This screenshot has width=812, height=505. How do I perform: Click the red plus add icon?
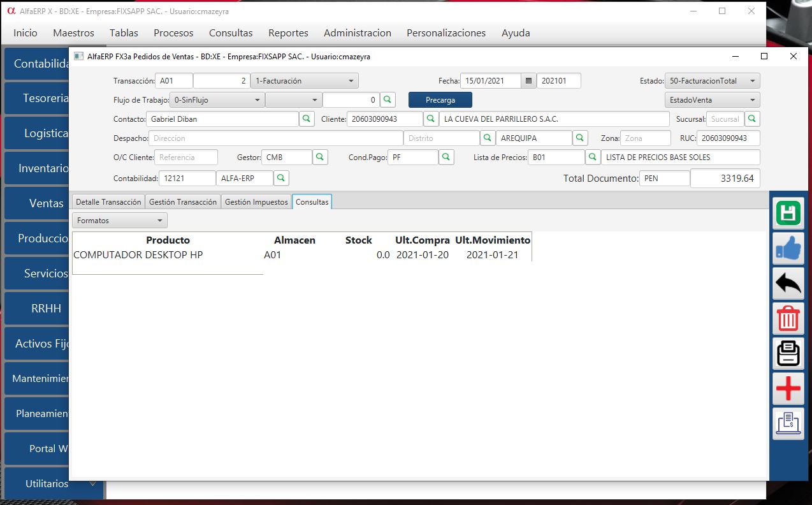point(788,388)
